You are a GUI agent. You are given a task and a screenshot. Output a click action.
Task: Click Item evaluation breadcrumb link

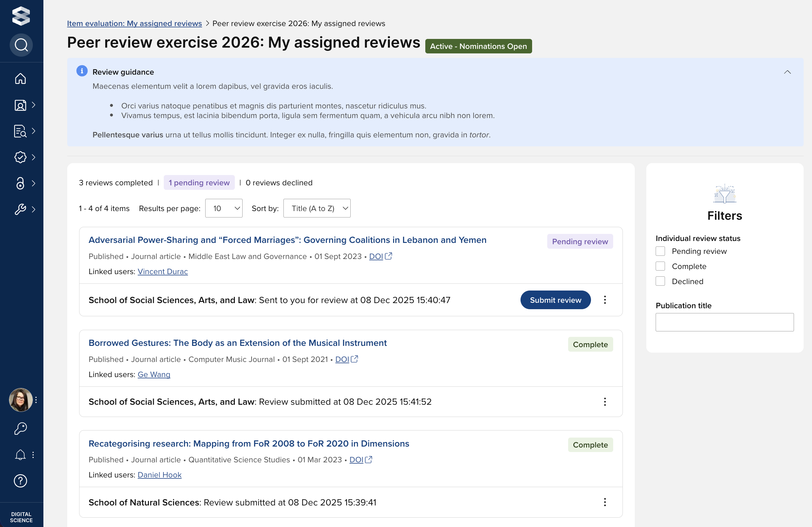[x=134, y=23]
